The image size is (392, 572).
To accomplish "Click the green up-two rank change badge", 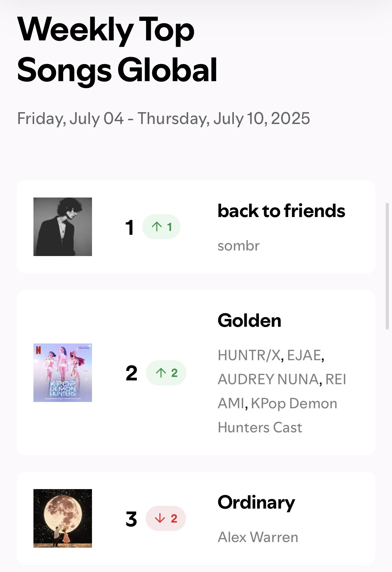I will click(166, 373).
